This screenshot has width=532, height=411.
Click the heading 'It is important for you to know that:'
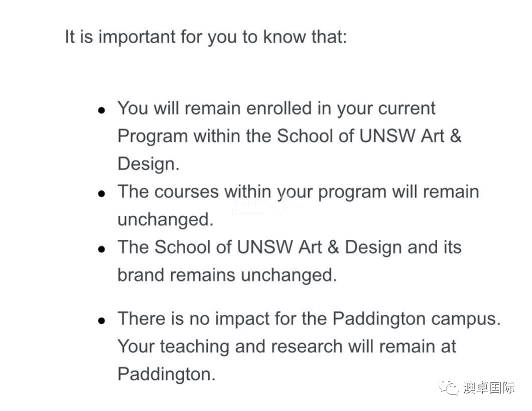pos(206,37)
